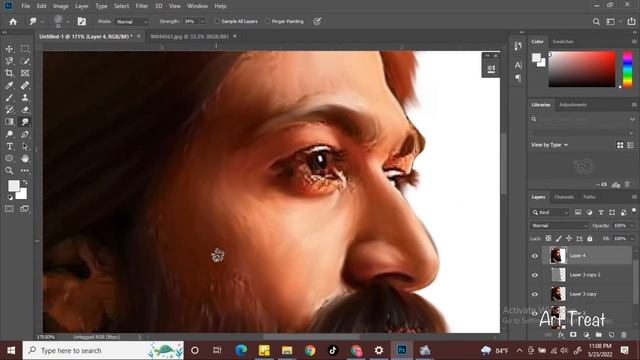Select the Eraser tool
Viewport: 640px width, 360px height.
point(25,109)
